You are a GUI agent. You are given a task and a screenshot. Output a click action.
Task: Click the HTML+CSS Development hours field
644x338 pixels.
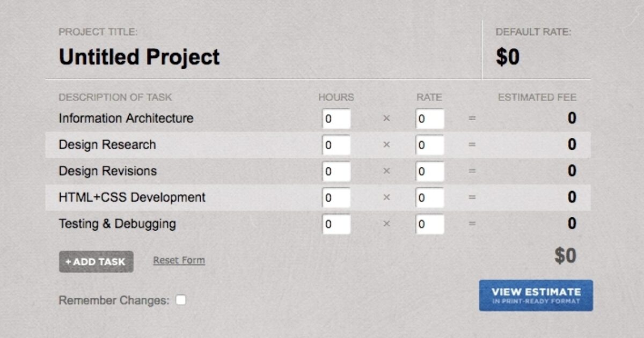pos(336,197)
